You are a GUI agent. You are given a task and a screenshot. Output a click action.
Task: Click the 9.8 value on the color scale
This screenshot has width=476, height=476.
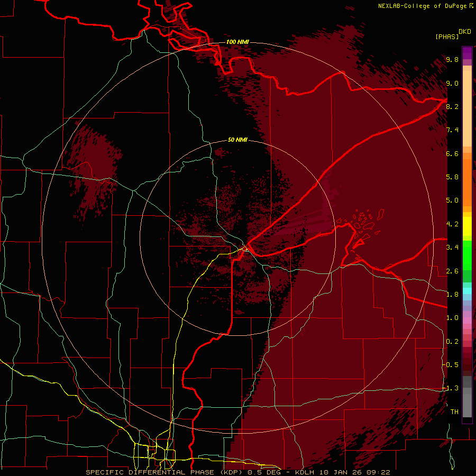pos(452,60)
